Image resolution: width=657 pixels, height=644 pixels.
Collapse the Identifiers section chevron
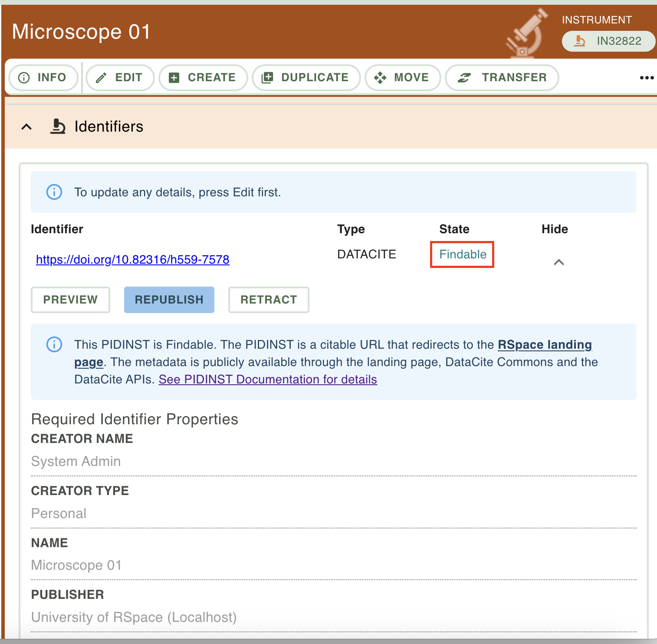26,127
